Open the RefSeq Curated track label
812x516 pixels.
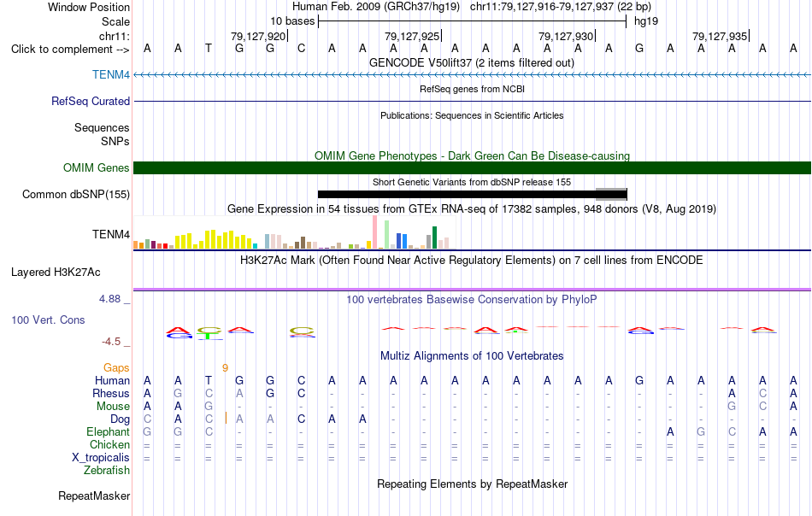point(91,101)
